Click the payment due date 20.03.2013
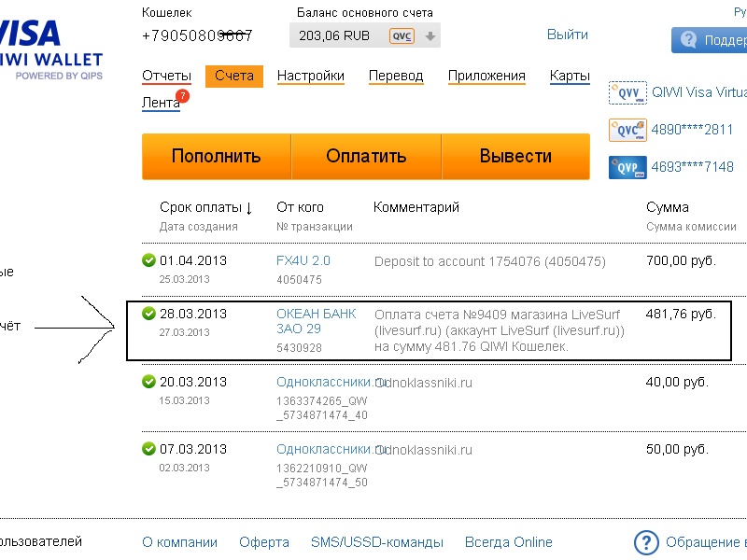Viewport: 747px width, 560px height. pyautogui.click(x=193, y=382)
